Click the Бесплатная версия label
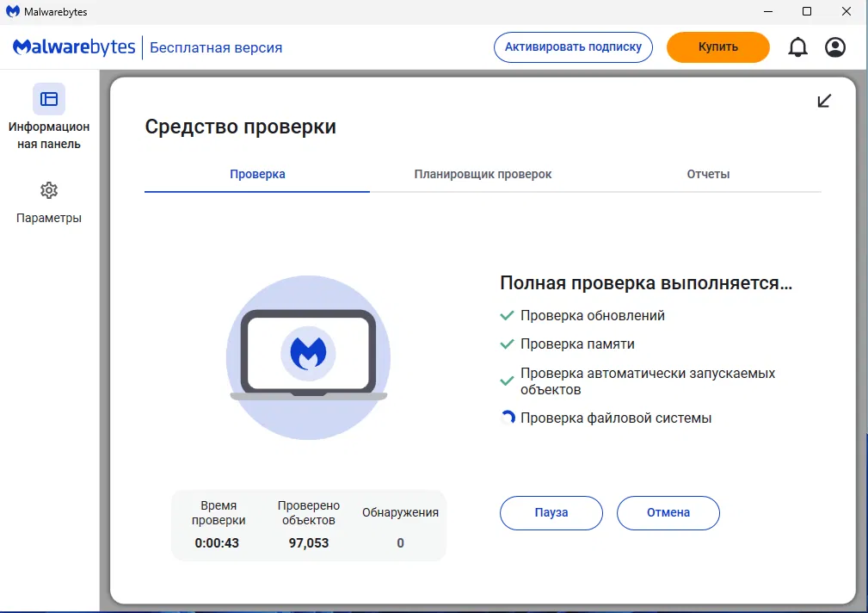The height and width of the screenshot is (613, 868). pyautogui.click(x=216, y=47)
